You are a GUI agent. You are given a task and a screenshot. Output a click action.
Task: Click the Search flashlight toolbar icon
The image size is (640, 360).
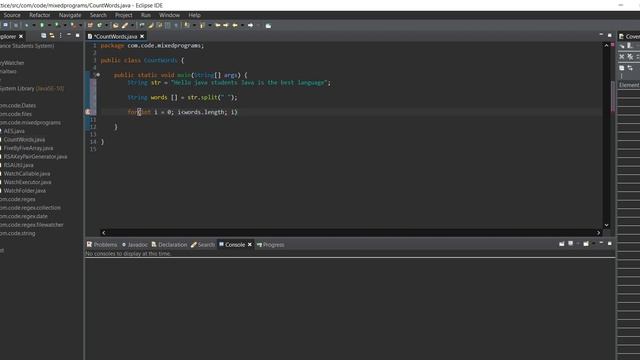pyautogui.click(x=124, y=25)
